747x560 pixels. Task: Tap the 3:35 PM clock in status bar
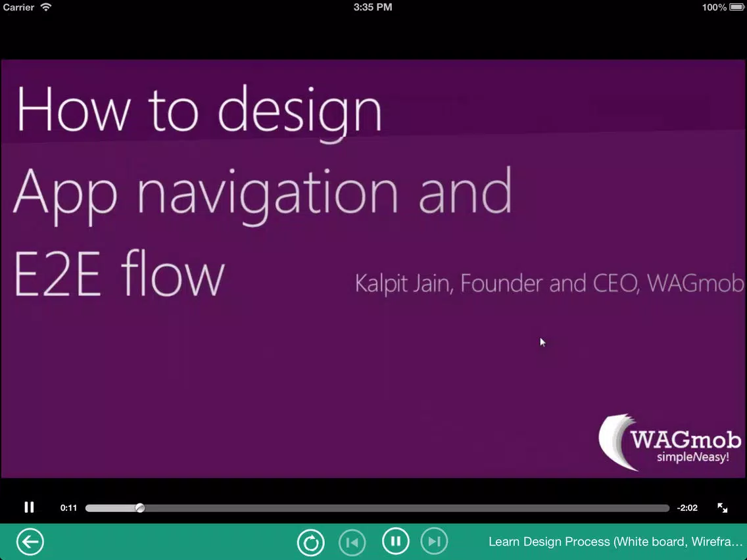coord(373,7)
